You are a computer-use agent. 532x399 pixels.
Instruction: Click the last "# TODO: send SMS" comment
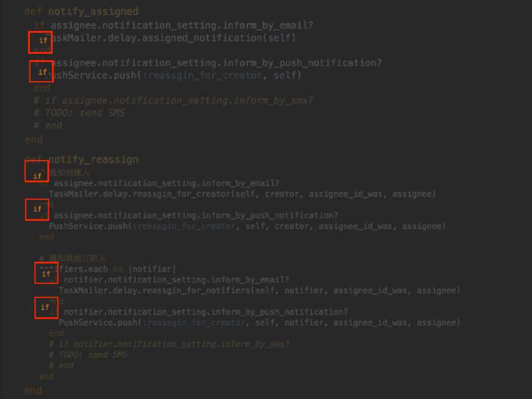point(88,355)
